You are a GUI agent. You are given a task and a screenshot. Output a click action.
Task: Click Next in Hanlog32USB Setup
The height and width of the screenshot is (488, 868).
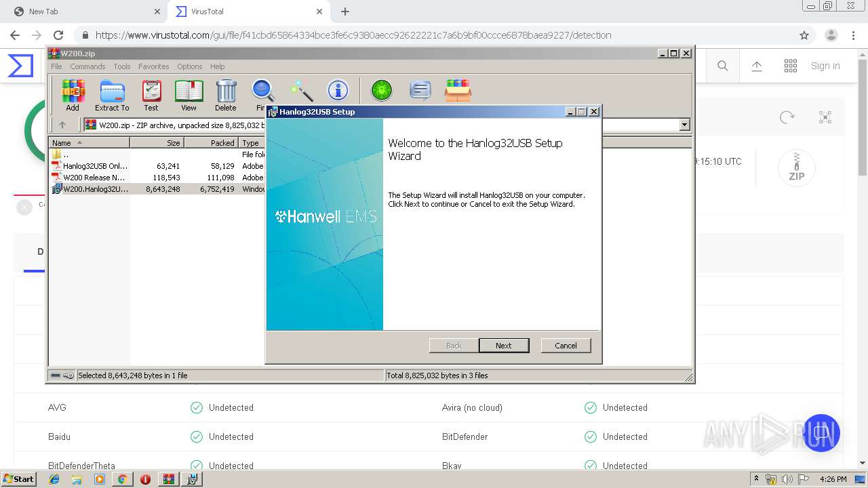click(504, 346)
